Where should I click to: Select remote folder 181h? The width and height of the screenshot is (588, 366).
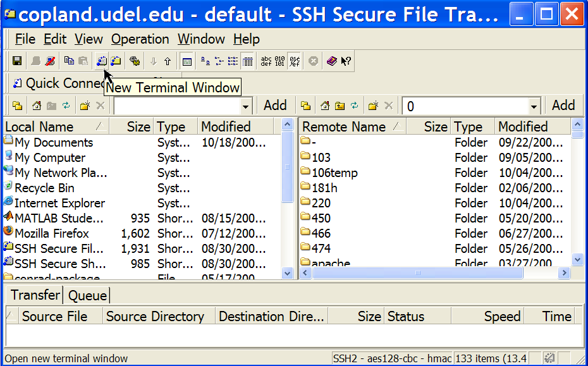(324, 188)
